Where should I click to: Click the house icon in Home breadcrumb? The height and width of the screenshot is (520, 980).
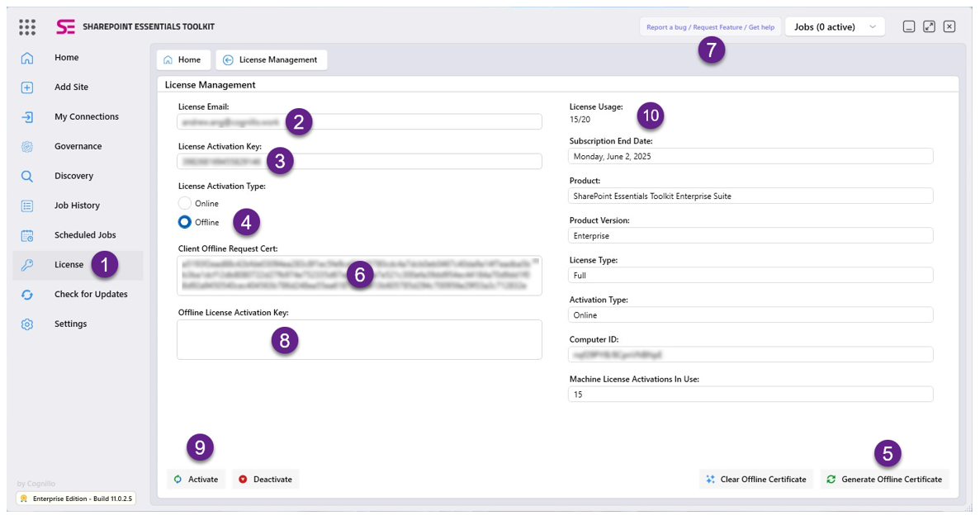[x=168, y=60]
